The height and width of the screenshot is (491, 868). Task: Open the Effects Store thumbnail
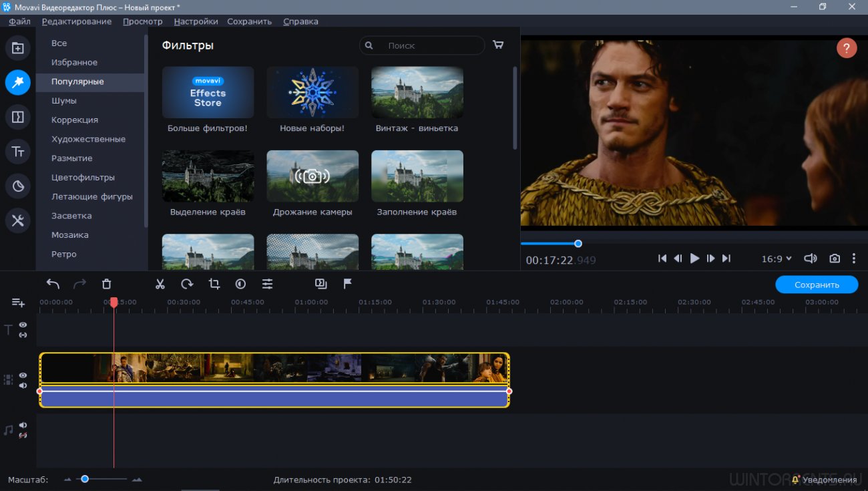[x=208, y=92]
